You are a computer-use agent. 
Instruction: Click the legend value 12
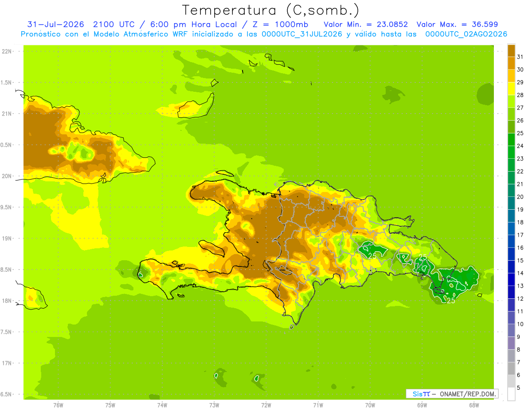click(x=520, y=298)
